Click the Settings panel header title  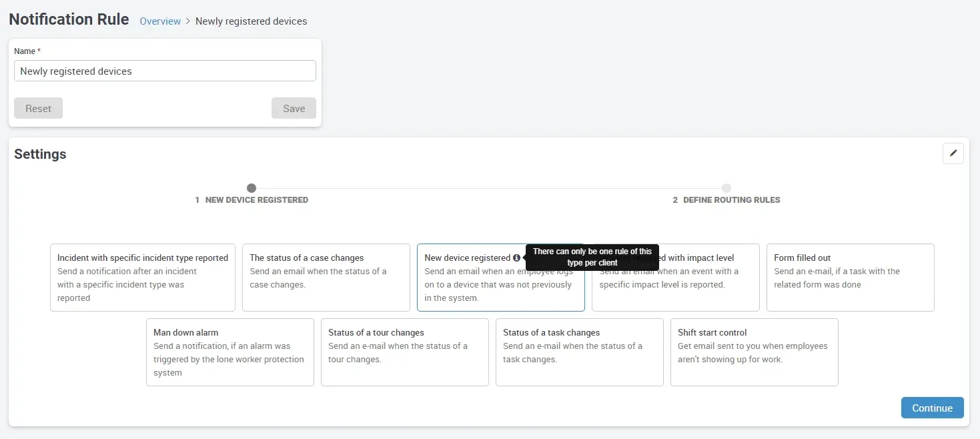pyautogui.click(x=40, y=154)
